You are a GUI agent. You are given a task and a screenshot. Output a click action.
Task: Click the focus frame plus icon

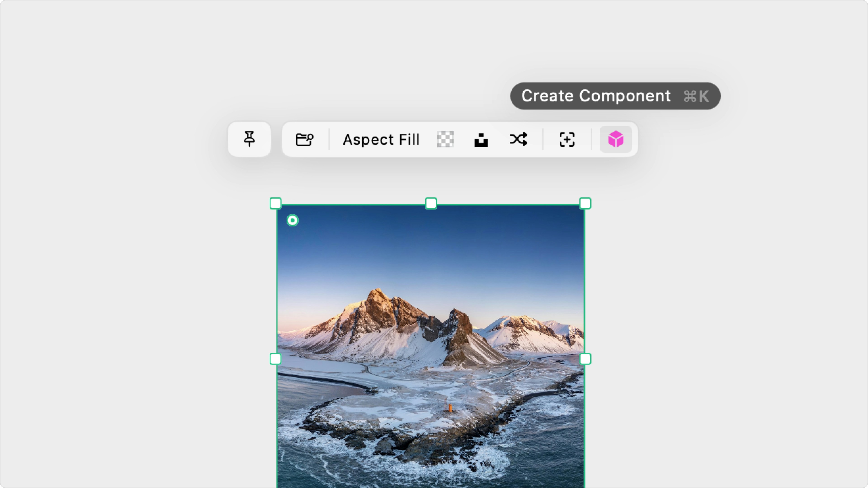click(x=567, y=139)
